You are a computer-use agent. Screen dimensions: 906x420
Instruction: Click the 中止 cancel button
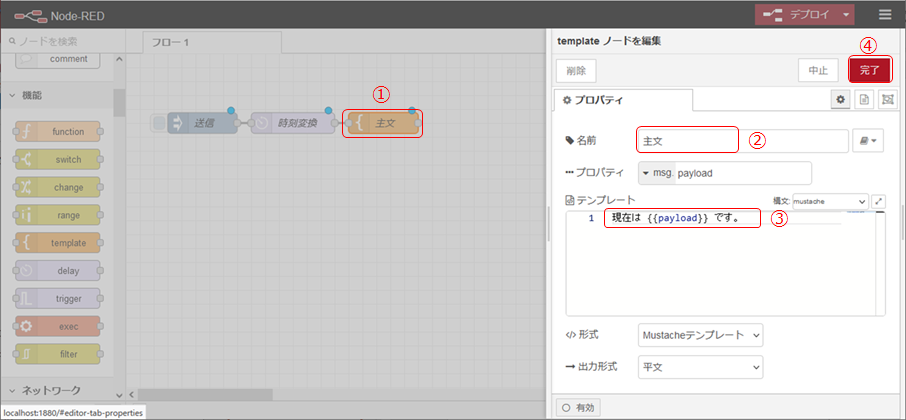(817, 70)
